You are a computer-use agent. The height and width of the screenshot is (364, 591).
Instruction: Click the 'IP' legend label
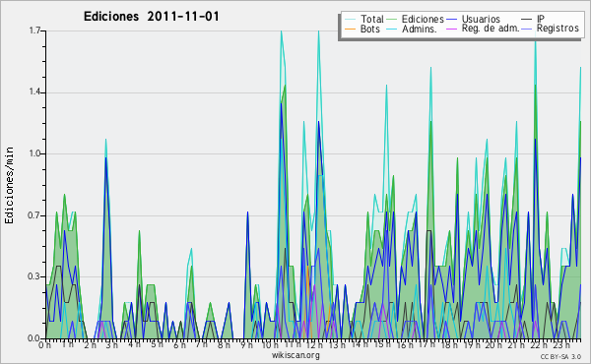pos(541,19)
